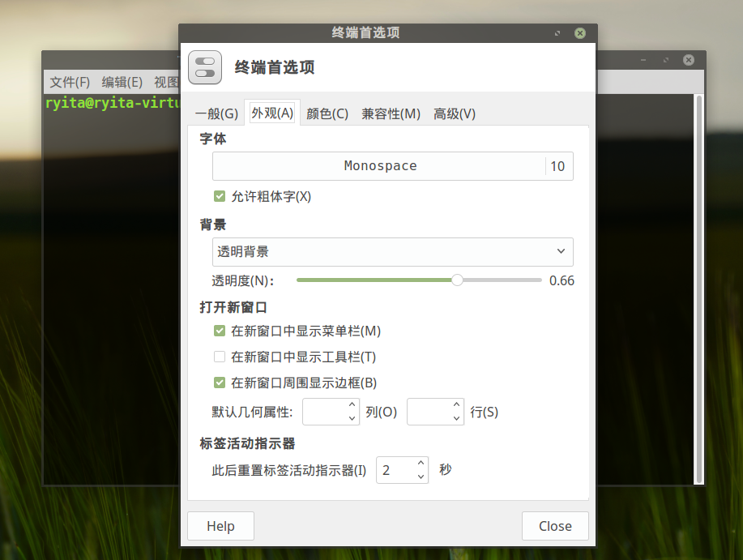Viewport: 743px width, 560px height.
Task: Decrease the 列(O) columns value
Action: (352, 418)
